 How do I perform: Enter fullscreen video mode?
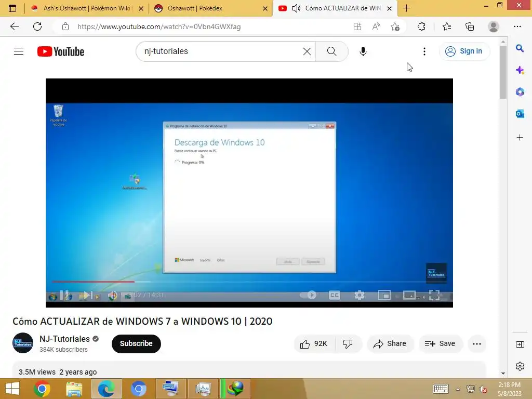pyautogui.click(x=434, y=295)
